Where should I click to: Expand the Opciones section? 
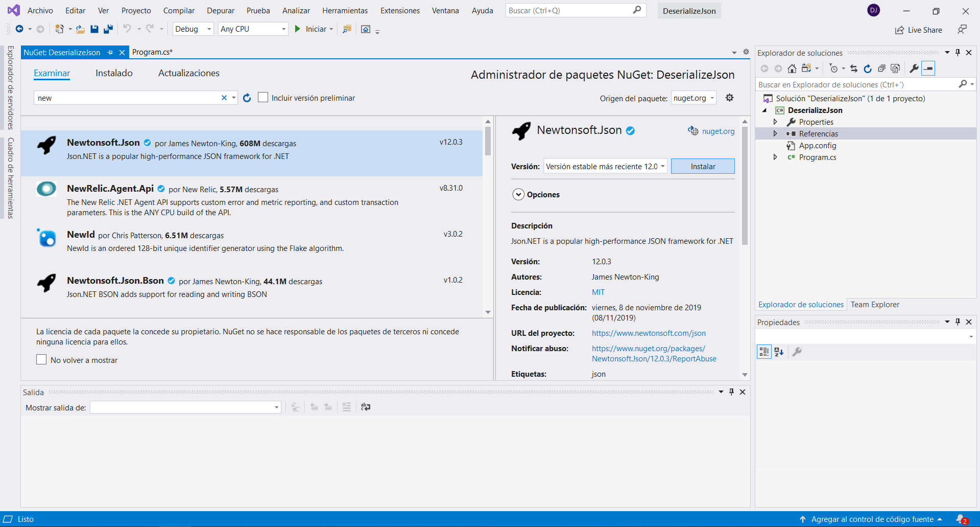(518, 195)
